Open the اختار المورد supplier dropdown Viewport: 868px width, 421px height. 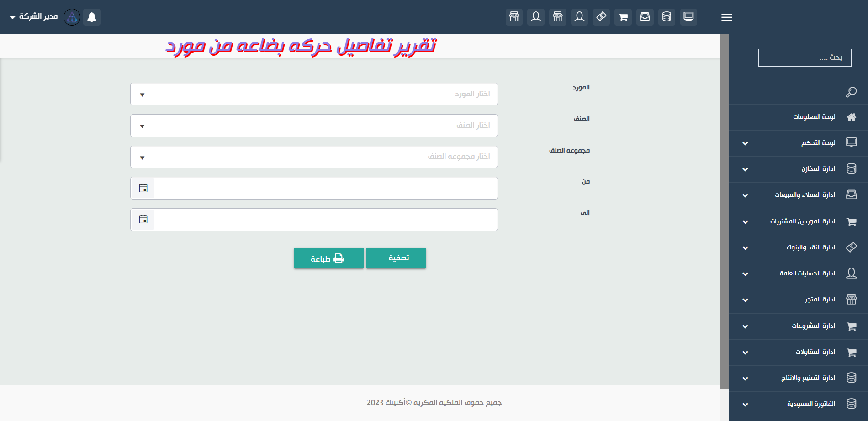coord(314,94)
